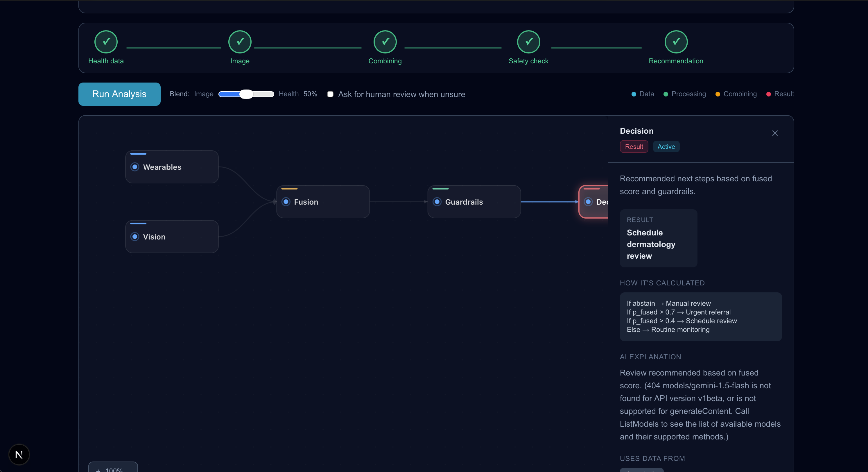This screenshot has width=868, height=472.
Task: Select the Wearables node
Action: (x=172, y=167)
